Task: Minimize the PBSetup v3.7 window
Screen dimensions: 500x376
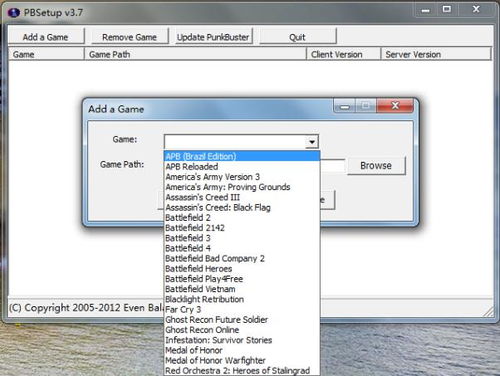Action: pos(425,10)
